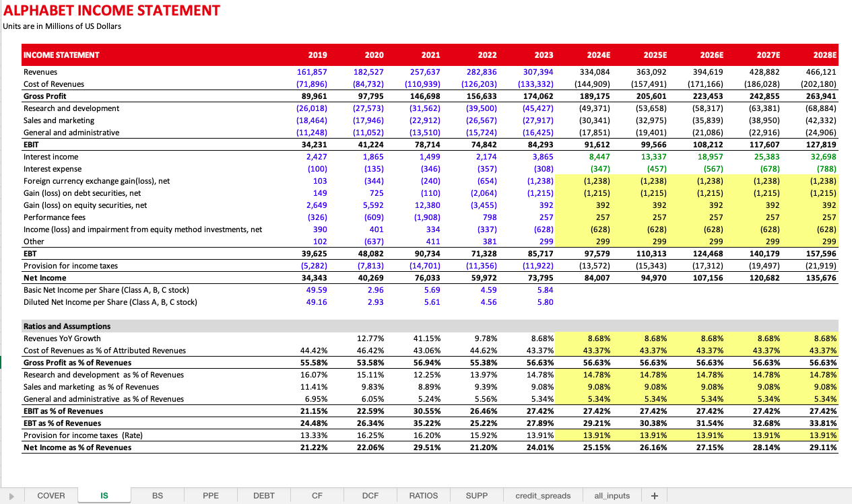Select 2024E Interest income value 8,447
Screen dimensions: 852x504
pyautogui.click(x=599, y=157)
